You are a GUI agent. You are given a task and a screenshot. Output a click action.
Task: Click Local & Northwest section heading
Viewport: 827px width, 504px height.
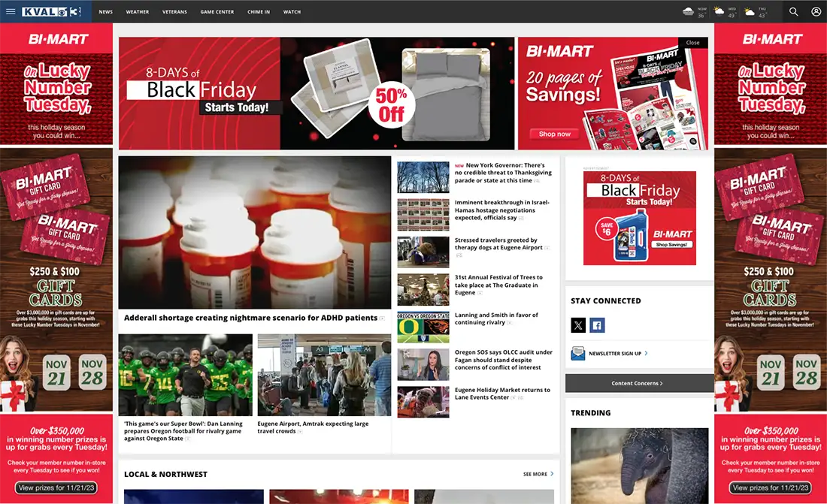[x=165, y=475]
